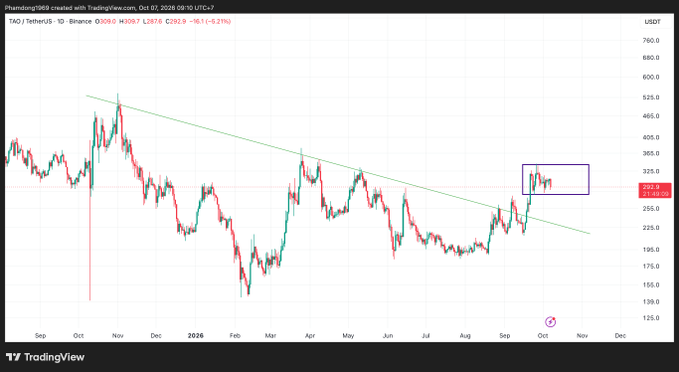Click the Feb label on time axis
The image size is (679, 372).
tap(235, 336)
